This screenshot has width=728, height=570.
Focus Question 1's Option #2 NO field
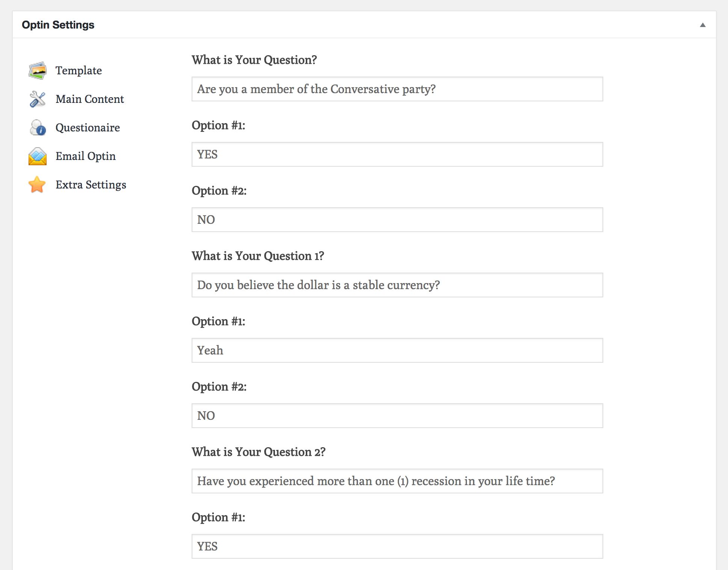[x=397, y=416]
